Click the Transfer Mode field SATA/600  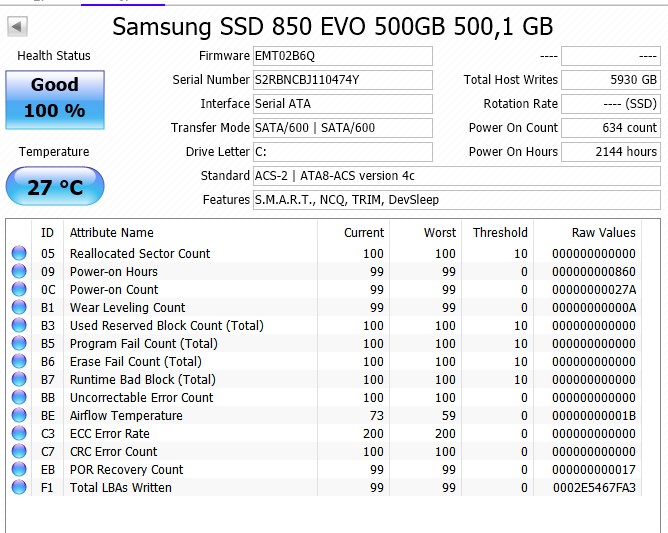[343, 128]
